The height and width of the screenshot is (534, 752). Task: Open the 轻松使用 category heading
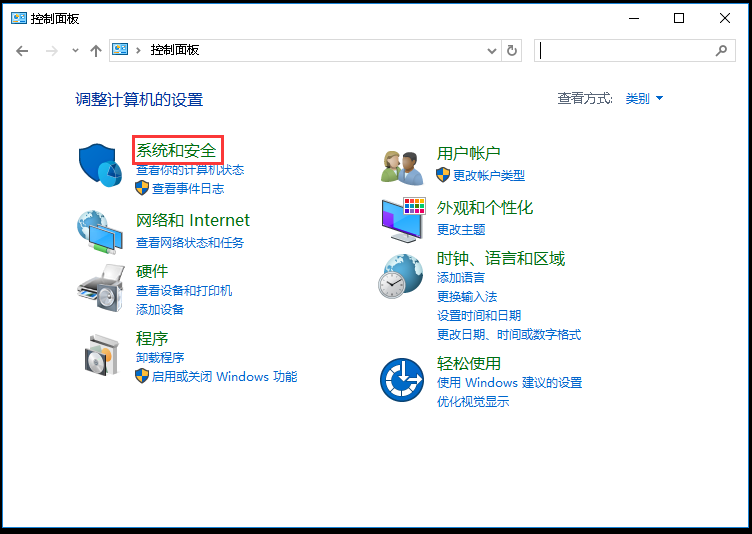click(x=469, y=364)
